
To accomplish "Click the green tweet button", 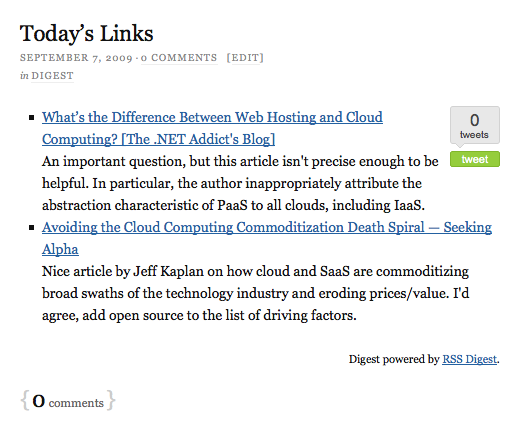I will [x=475, y=159].
